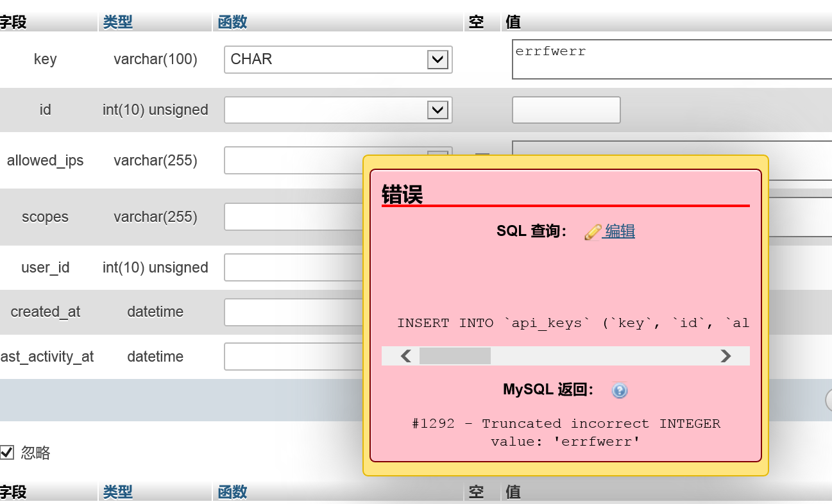Click the 编辑 link in the error dialog

coord(620,231)
